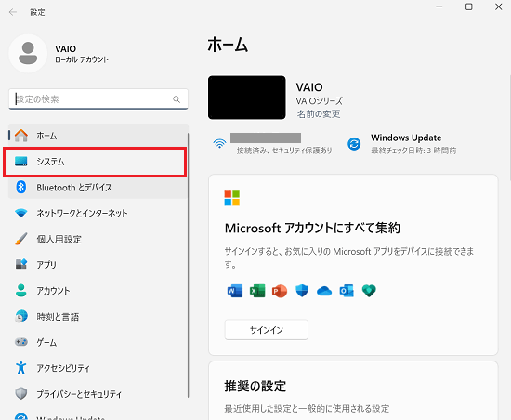Click the VAIOシリーズ model text
Screen dimensions: 511x420
click(x=320, y=101)
